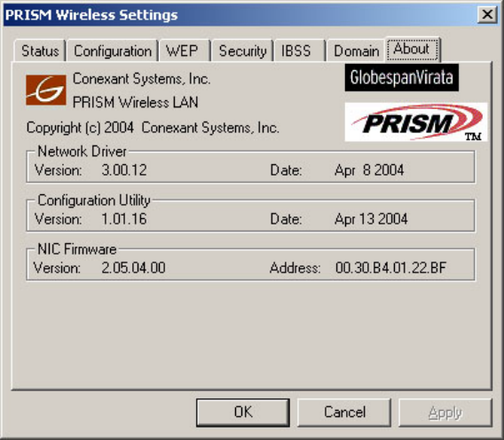Confirm with the OK button
This screenshot has height=440, width=504.
243,412
